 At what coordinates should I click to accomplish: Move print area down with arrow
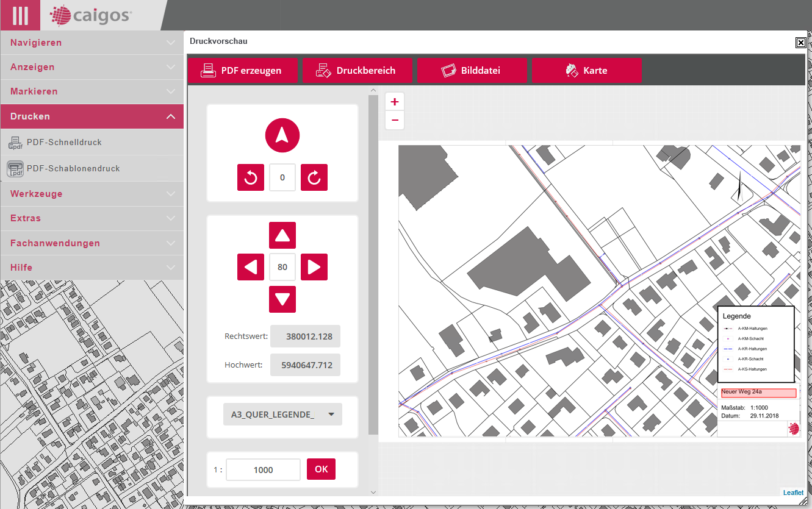coord(282,299)
